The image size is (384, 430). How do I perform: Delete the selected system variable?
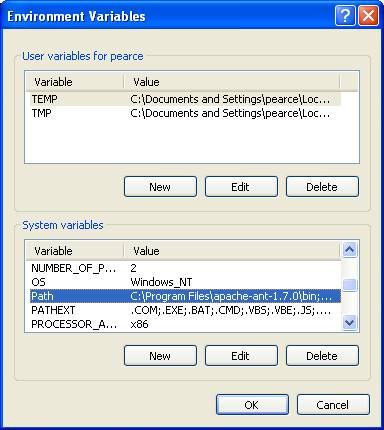click(322, 356)
